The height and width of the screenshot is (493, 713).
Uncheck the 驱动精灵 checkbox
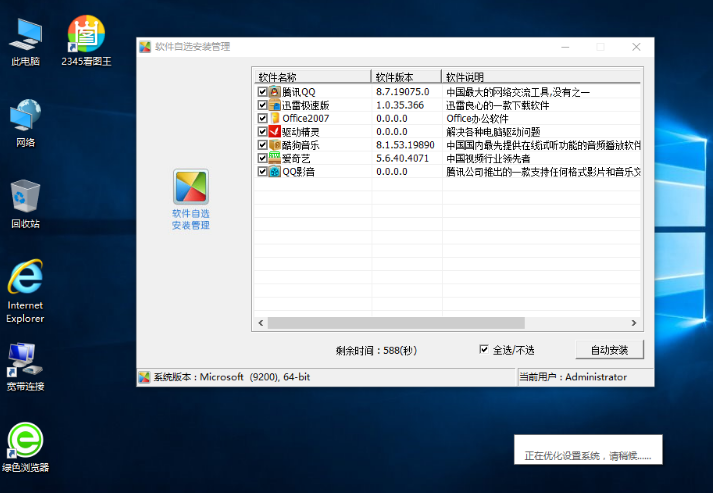(262, 131)
